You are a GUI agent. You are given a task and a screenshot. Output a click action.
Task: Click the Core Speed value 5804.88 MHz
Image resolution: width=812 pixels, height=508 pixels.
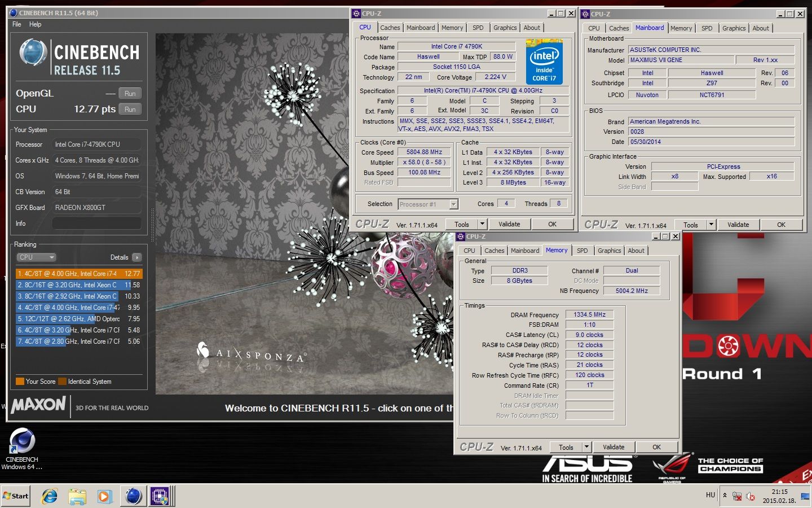pos(424,152)
